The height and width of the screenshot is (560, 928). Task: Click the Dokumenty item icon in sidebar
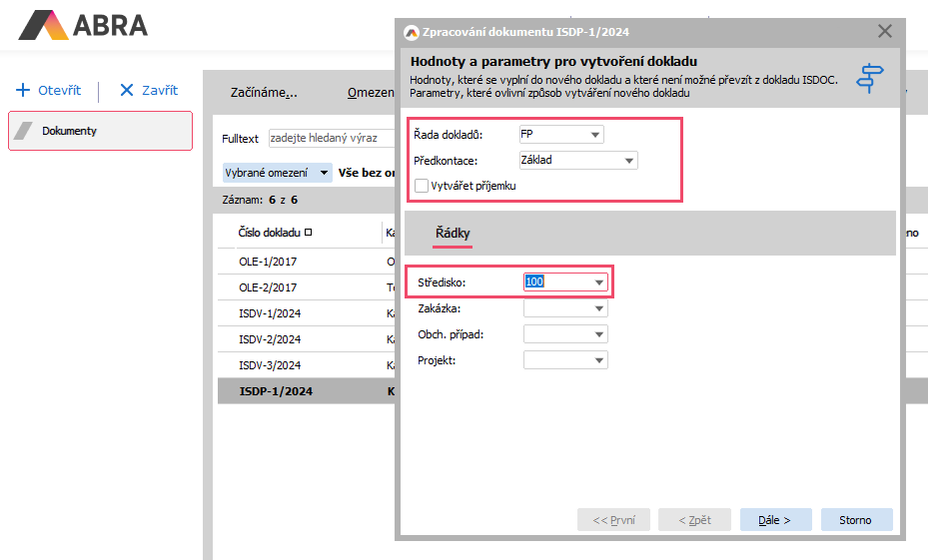click(x=23, y=131)
